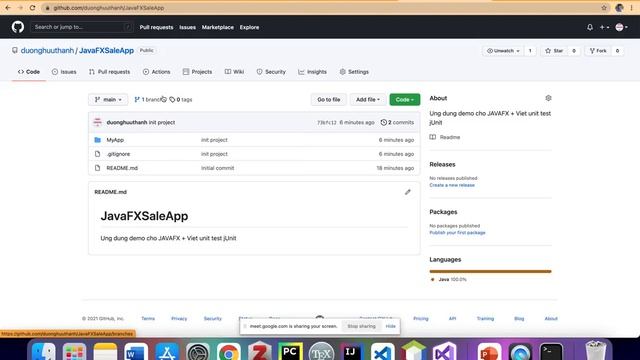Edit README with the pencil icon

pos(407,192)
